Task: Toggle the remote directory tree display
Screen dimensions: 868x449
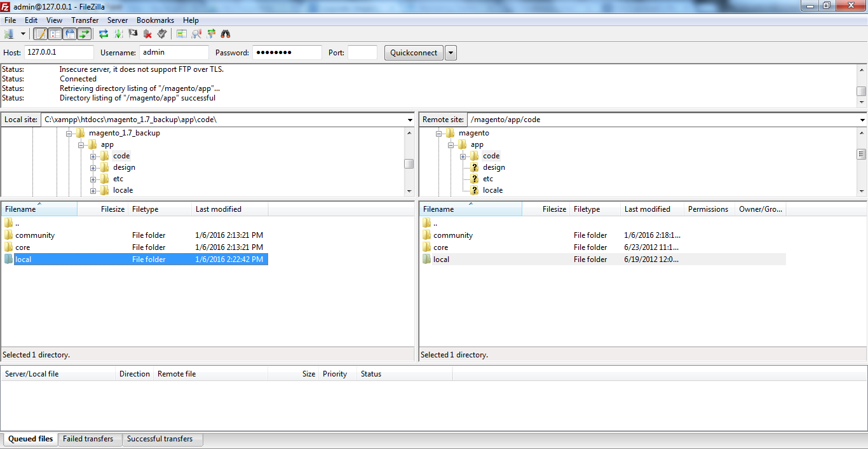Action: pos(70,34)
